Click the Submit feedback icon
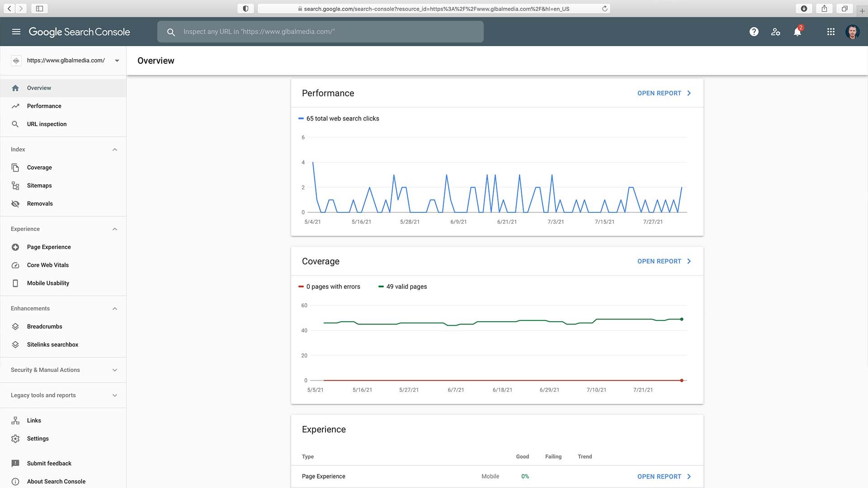Screen dimensions: 868x488 pyautogui.click(x=15, y=464)
